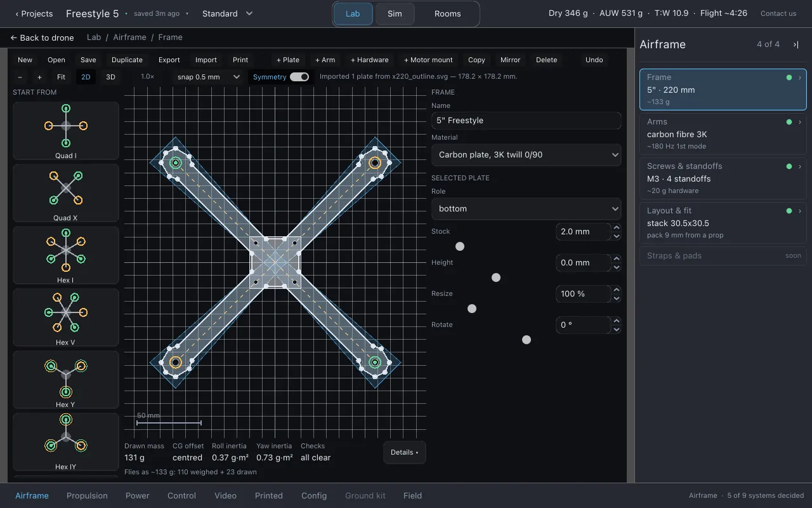Toggle the Symmetry switch
Image resolution: width=812 pixels, height=508 pixels.
299,77
